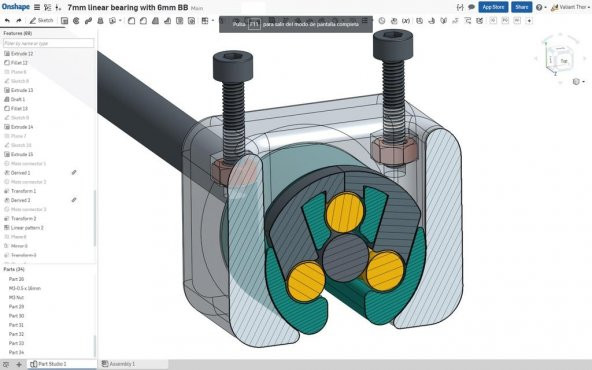This screenshot has height=370, width=592.
Task: Select the Fillet tool icon
Action: (131, 21)
